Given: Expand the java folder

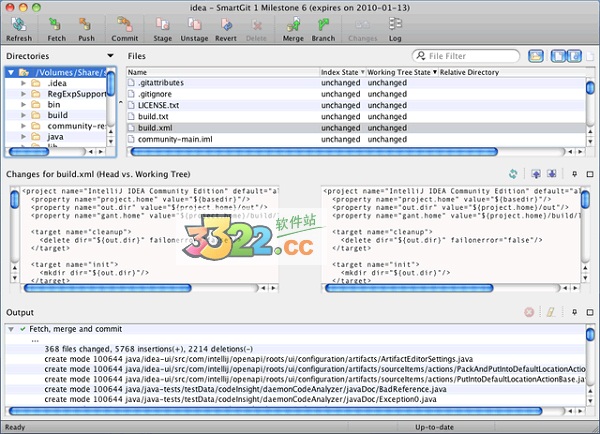Looking at the screenshot, I should click(23, 137).
